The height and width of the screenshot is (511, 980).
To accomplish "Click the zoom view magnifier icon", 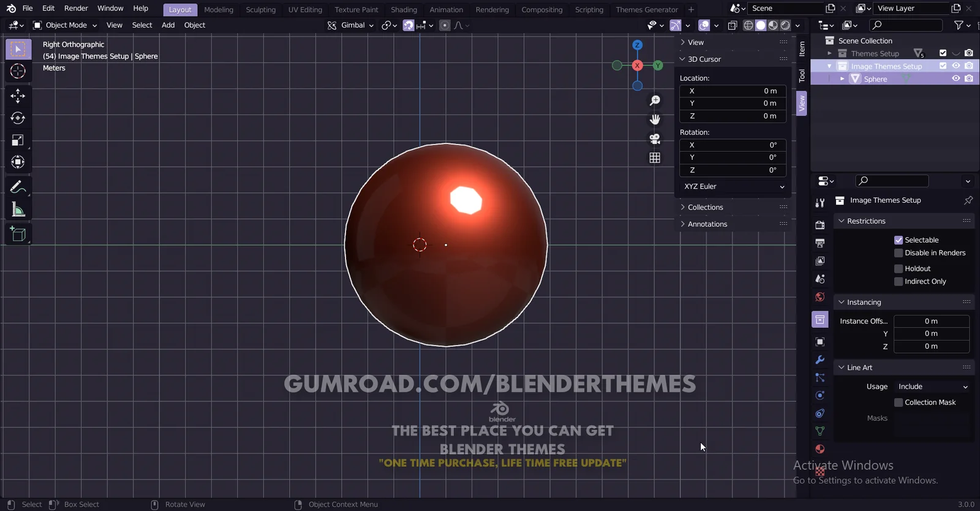I will [x=655, y=100].
